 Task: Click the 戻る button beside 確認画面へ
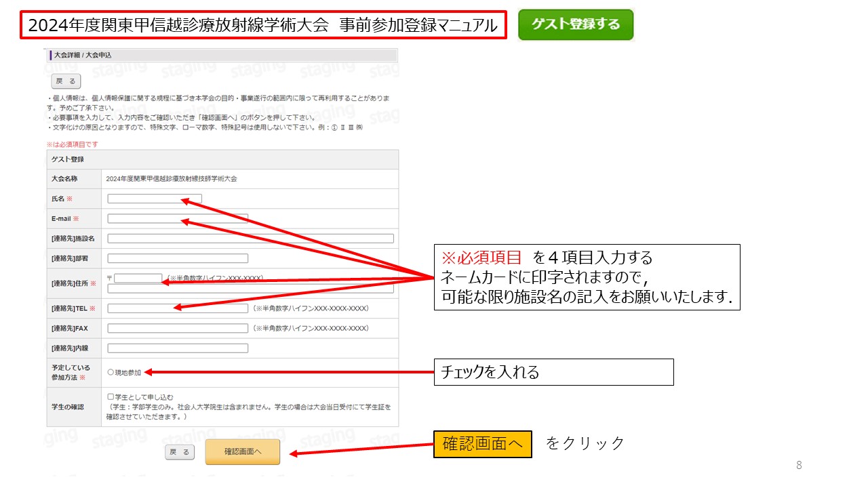pos(180,452)
